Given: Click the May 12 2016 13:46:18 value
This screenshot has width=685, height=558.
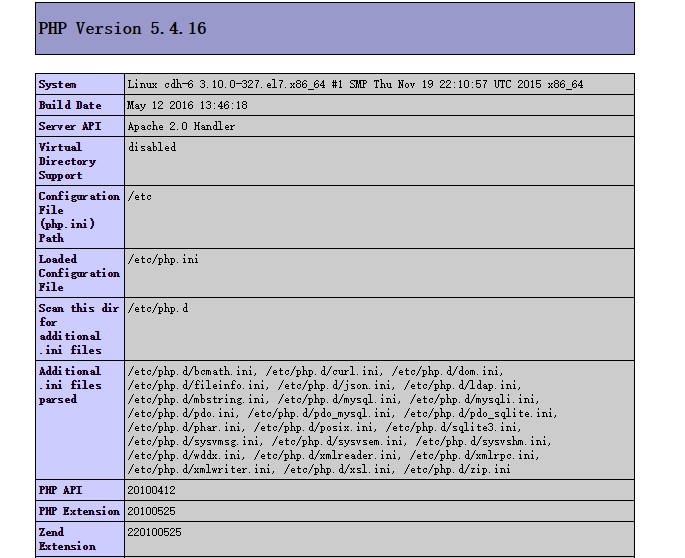Looking at the screenshot, I should pos(187,105).
